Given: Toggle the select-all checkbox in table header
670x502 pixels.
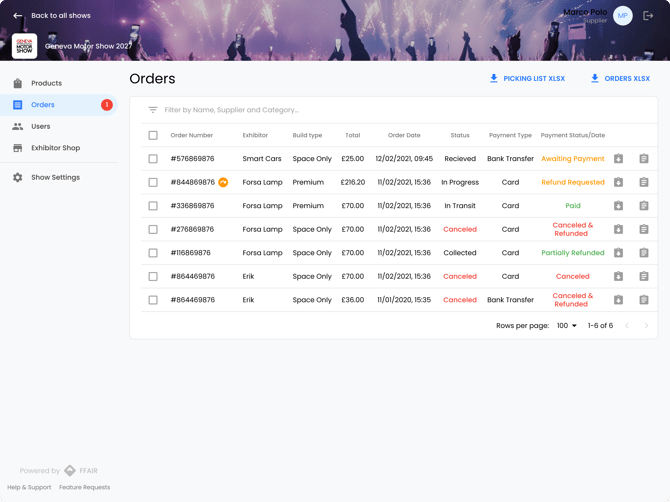Looking at the screenshot, I should point(153,135).
